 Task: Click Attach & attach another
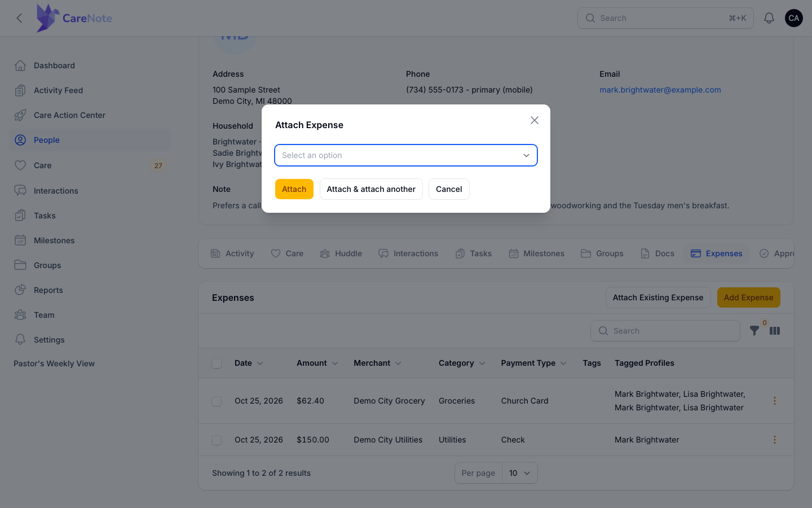(x=371, y=189)
